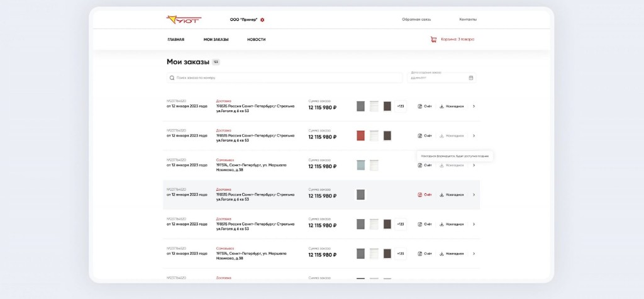The height and width of the screenshot is (299, 644).
Task: Click the light-blue blind thumbnail
Action: (x=361, y=165)
